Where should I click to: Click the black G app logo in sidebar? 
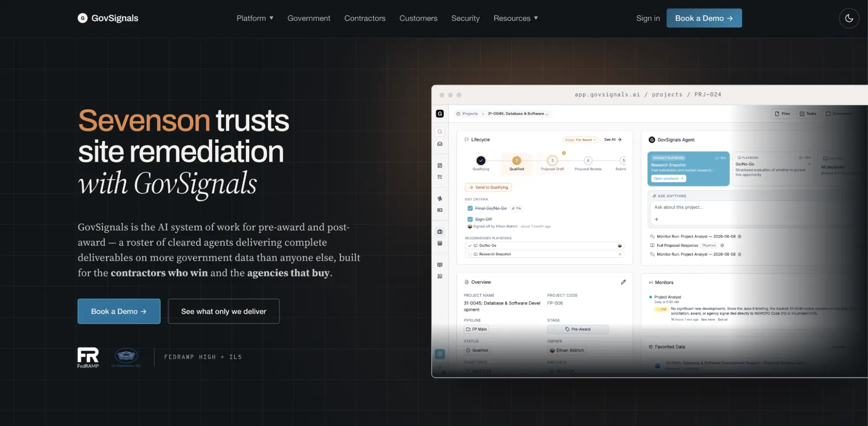(x=440, y=114)
